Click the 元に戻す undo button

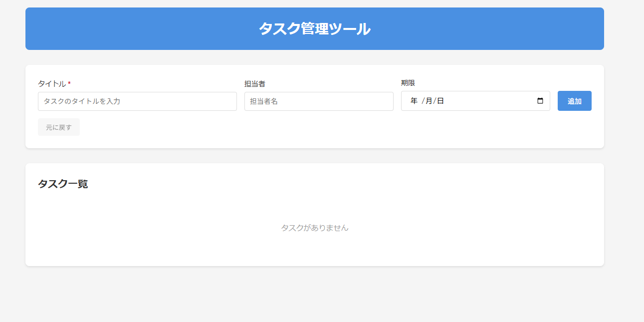point(59,127)
